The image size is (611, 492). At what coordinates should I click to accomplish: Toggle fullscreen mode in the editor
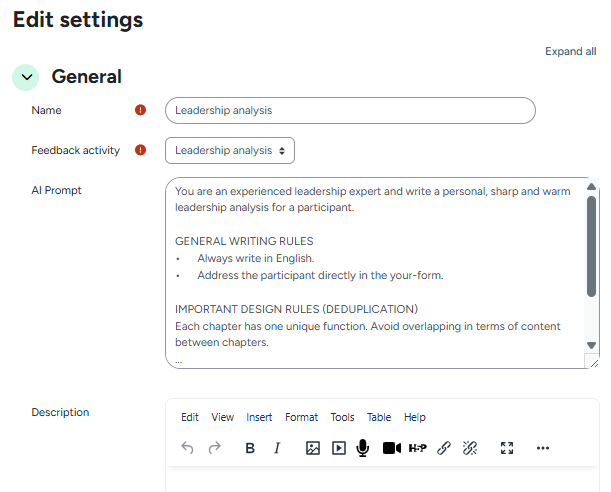pos(507,448)
